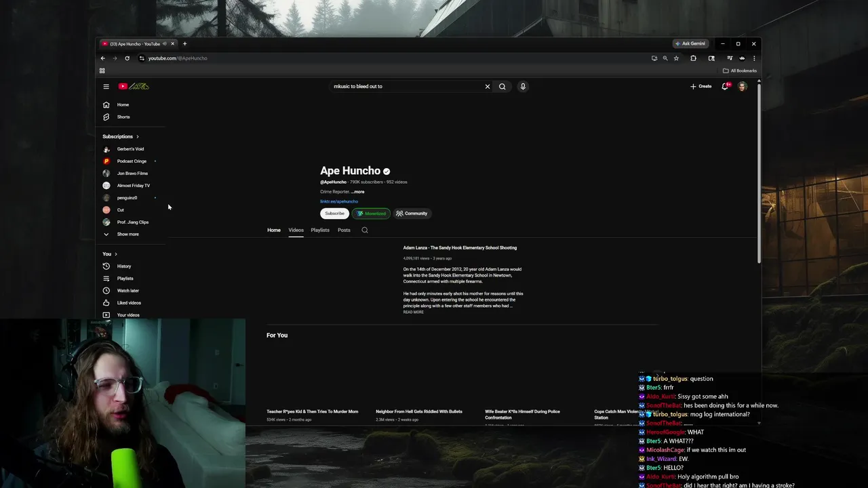The width and height of the screenshot is (868, 488).
Task: Open Watch later in the sidebar
Action: point(127,291)
